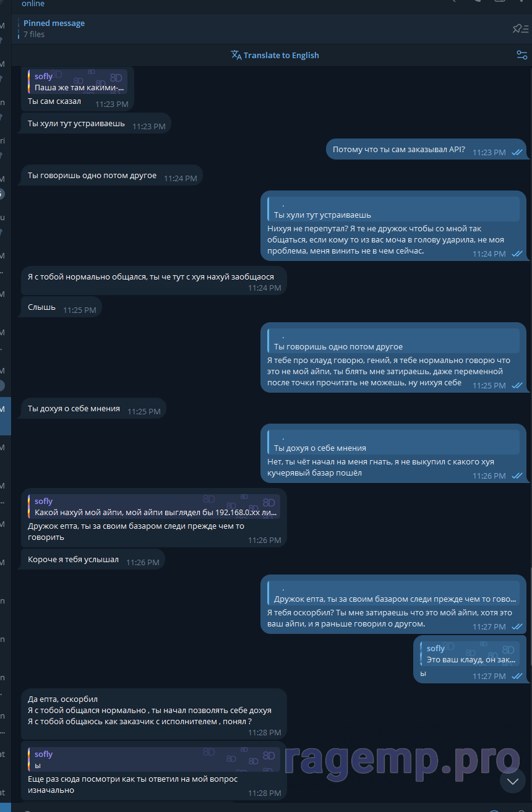Select the message 'Короче я тебя услышал'

[93, 560]
